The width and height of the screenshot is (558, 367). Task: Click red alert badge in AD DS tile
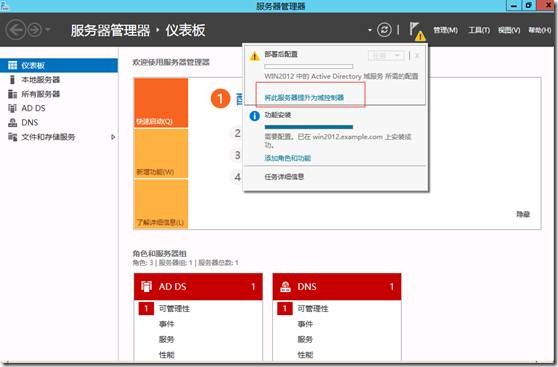click(x=146, y=309)
